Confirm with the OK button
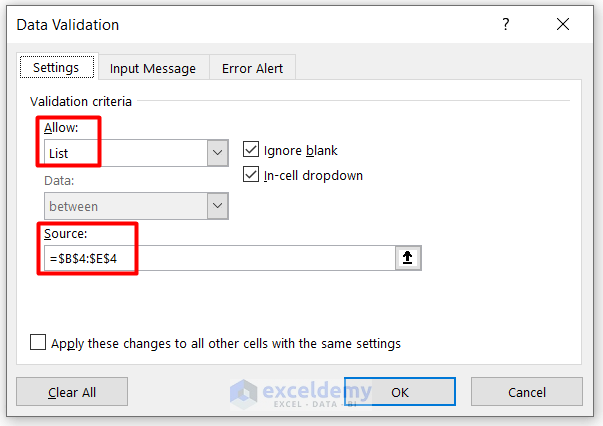603x426 pixels. pyautogui.click(x=399, y=392)
